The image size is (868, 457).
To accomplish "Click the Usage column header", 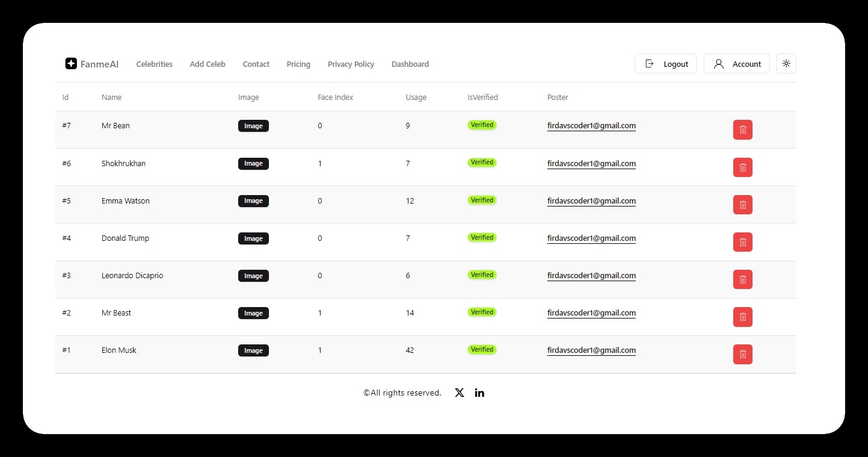I will pyautogui.click(x=416, y=97).
